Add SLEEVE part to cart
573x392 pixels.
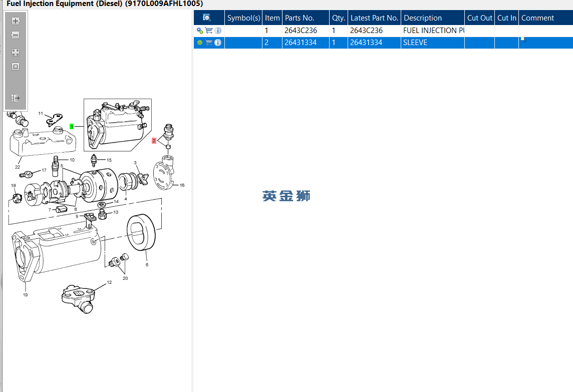coord(209,43)
